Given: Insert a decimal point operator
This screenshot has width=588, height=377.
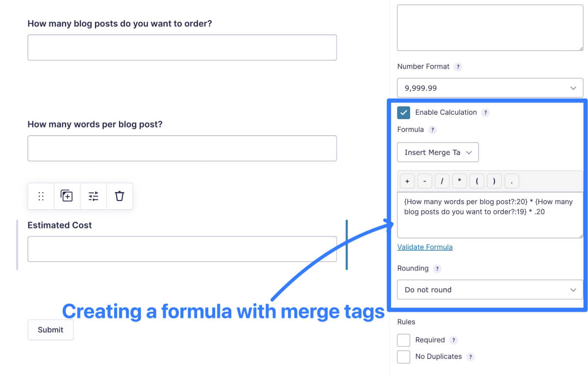Looking at the screenshot, I should [x=512, y=181].
